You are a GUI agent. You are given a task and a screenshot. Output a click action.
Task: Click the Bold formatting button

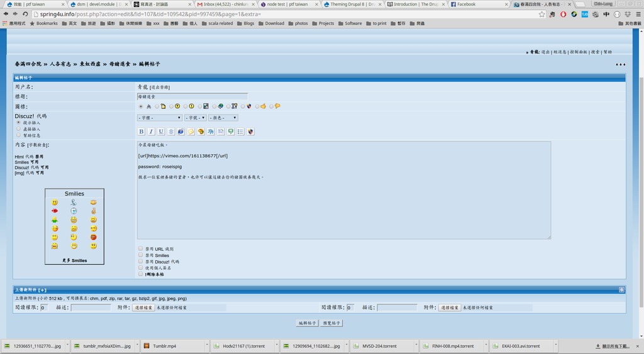pos(142,131)
